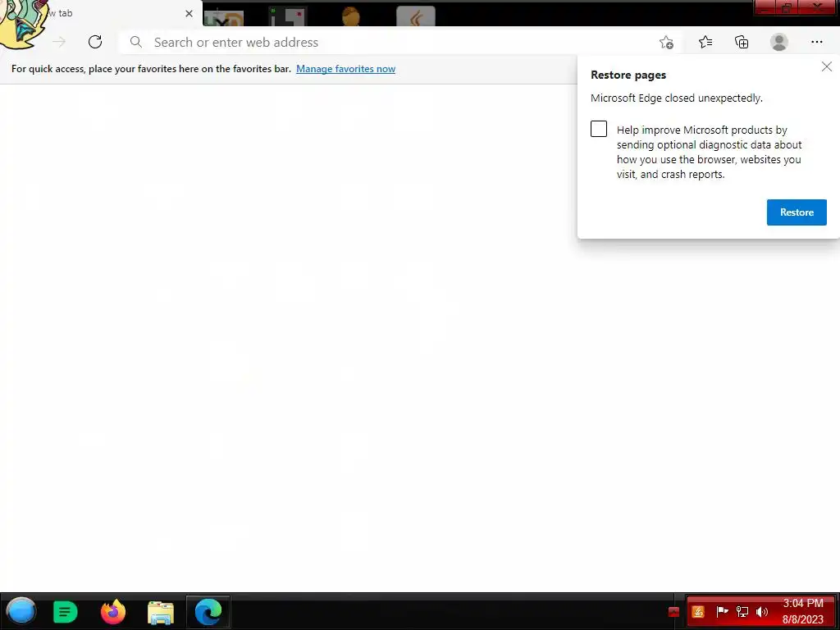Viewport: 840px width, 630px height.
Task: Open Firefox from the taskbar
Action: coord(113,612)
